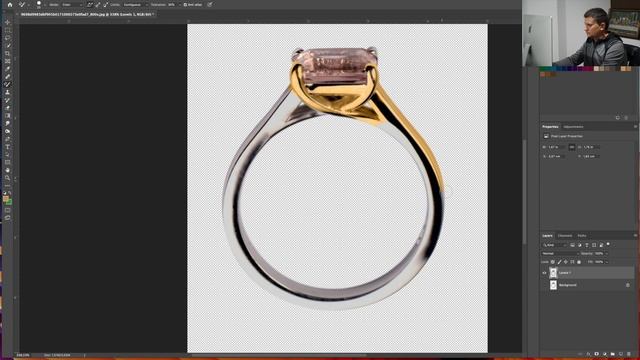This screenshot has height=360, width=640.
Task: Click the Home icon in options bar
Action: click(x=10, y=4)
